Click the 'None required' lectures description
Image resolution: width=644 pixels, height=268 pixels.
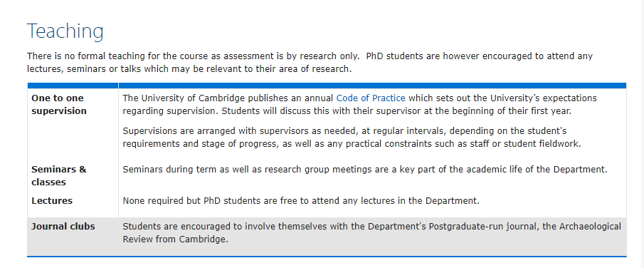point(301,201)
